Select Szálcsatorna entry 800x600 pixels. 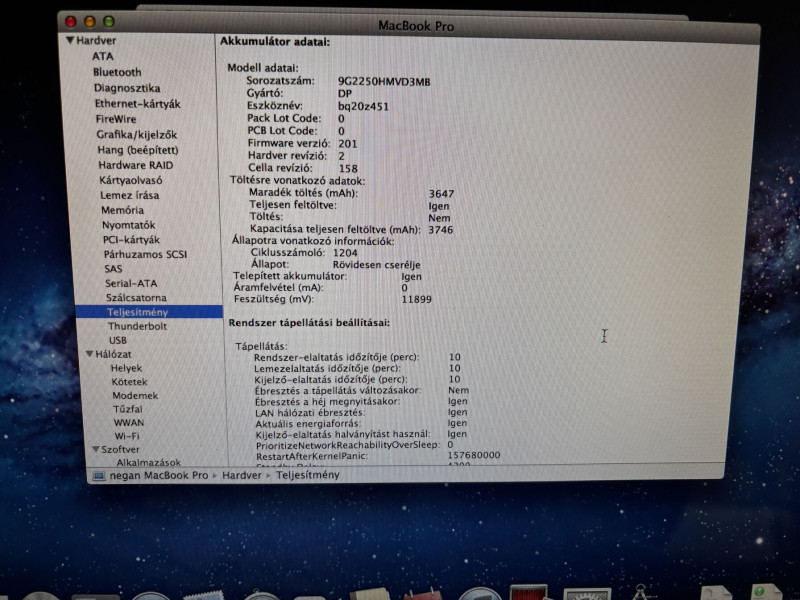(136, 297)
